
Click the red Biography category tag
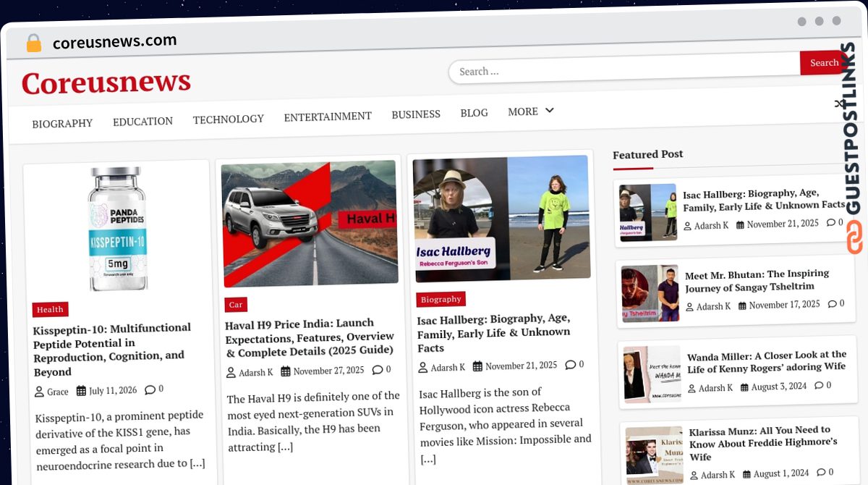441,299
